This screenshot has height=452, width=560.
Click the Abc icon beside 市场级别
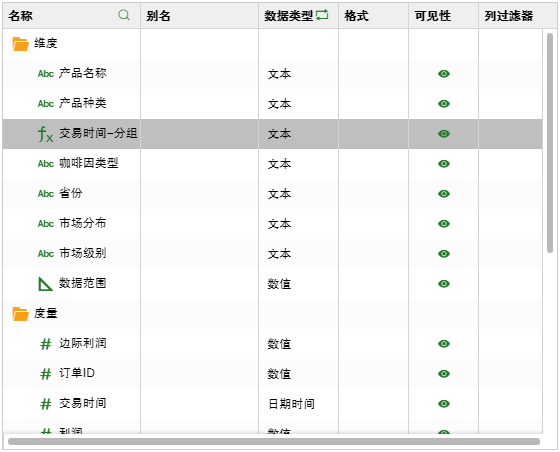click(x=46, y=254)
